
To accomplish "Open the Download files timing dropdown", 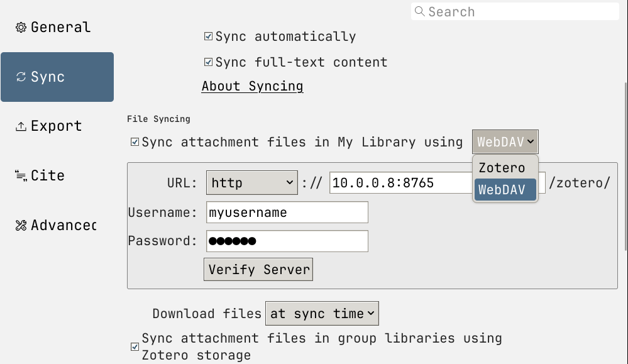I will [x=322, y=314].
